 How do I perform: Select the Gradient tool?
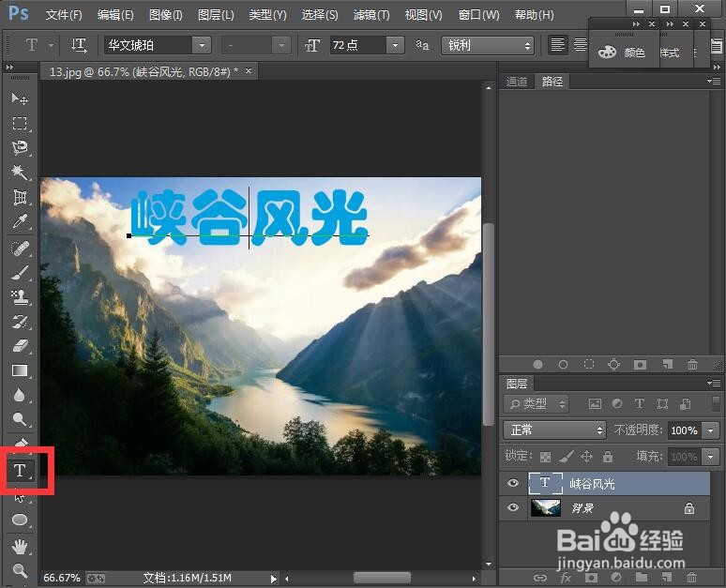click(x=20, y=370)
